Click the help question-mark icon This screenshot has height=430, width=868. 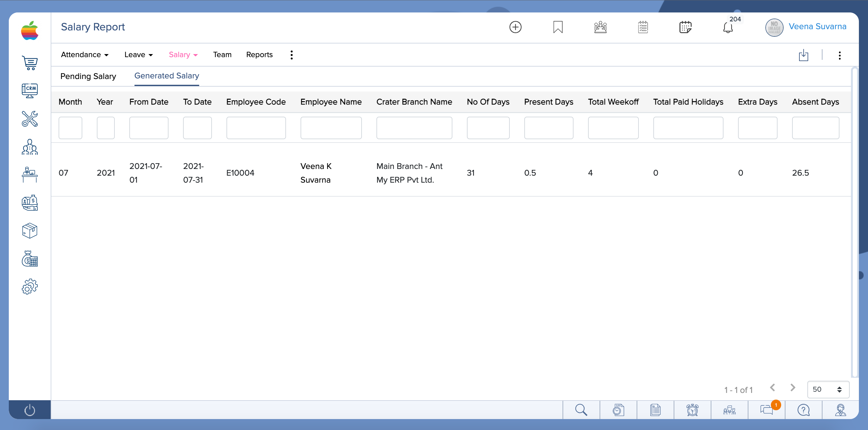click(803, 410)
